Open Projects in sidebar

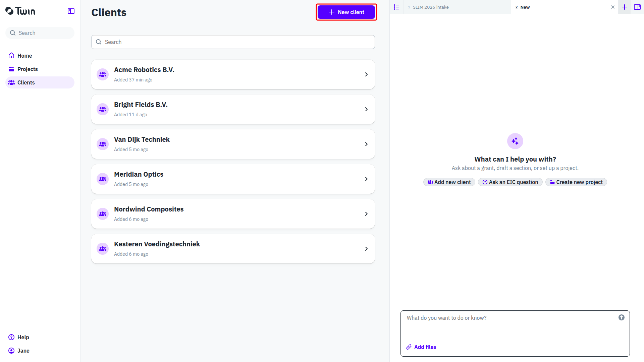(40, 69)
